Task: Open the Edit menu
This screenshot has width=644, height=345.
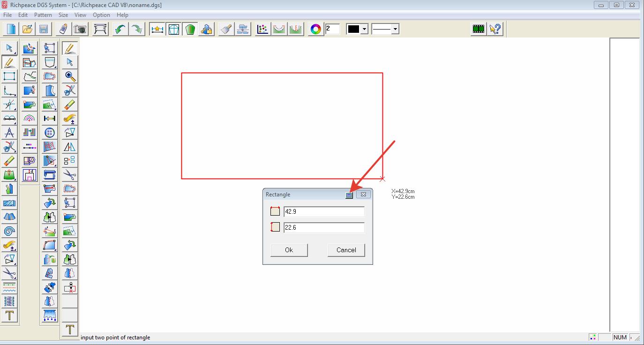Action: 23,15
